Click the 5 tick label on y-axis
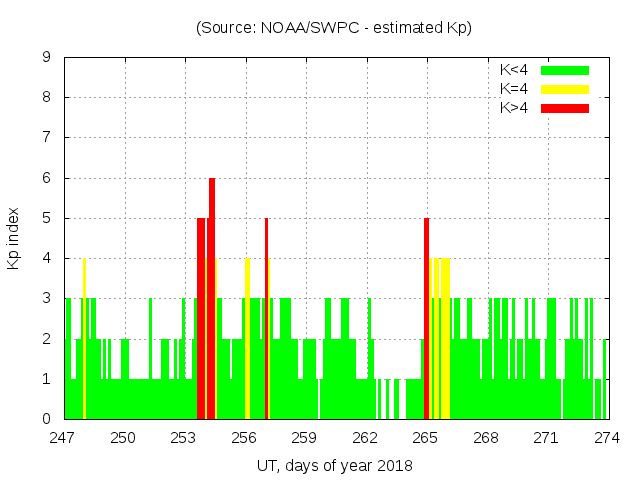 pyautogui.click(x=47, y=218)
